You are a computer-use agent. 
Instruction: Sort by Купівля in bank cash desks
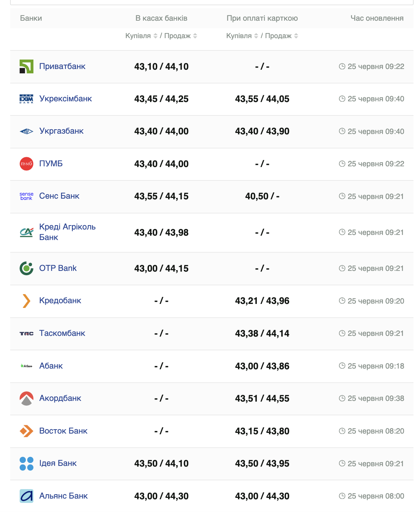coord(141,36)
